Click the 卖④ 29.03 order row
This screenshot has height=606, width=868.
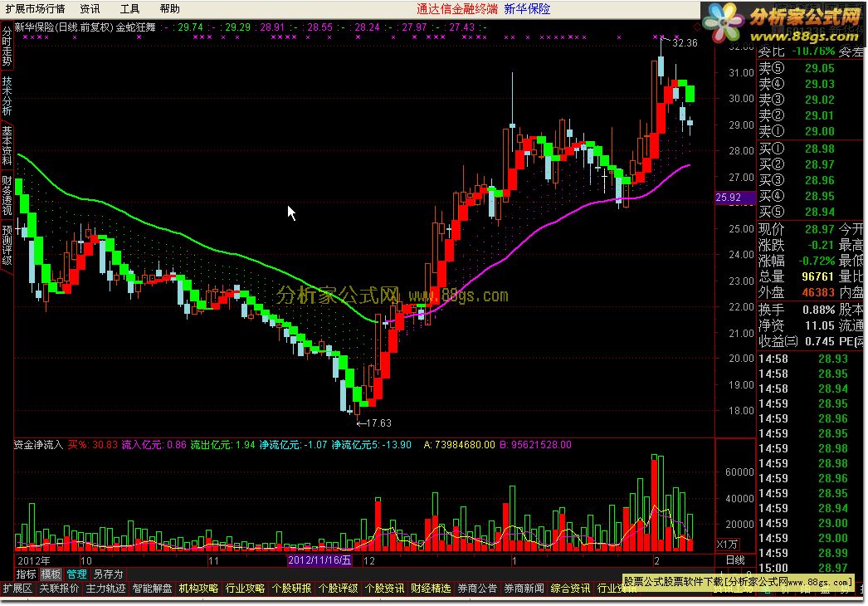797,84
